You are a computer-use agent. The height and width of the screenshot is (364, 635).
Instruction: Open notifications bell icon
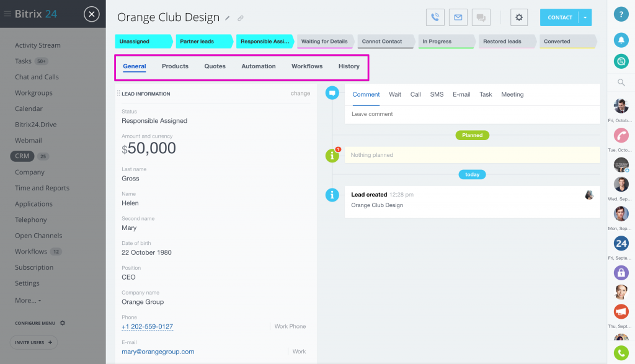621,40
